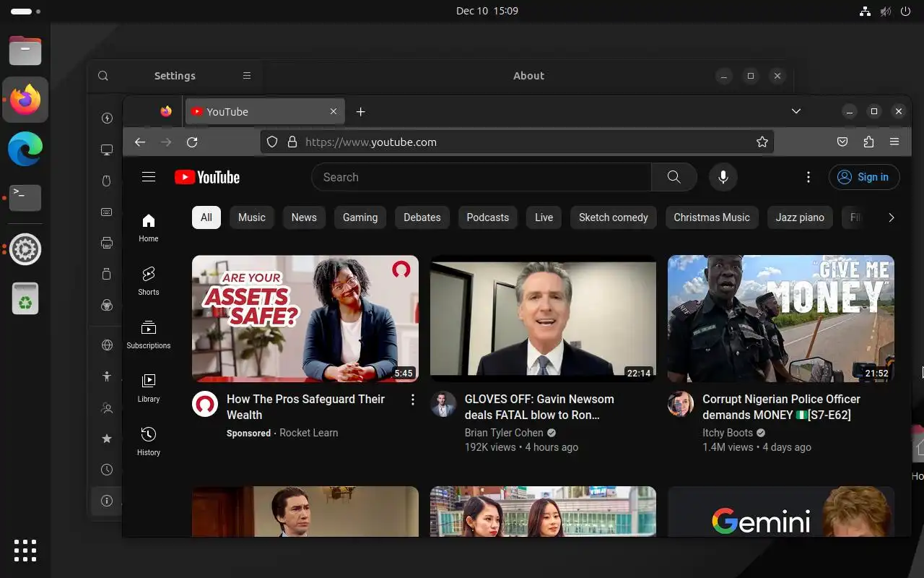Click the clock Dec 10 15:09 in top bar
The height and width of the screenshot is (578, 924).
(x=487, y=11)
